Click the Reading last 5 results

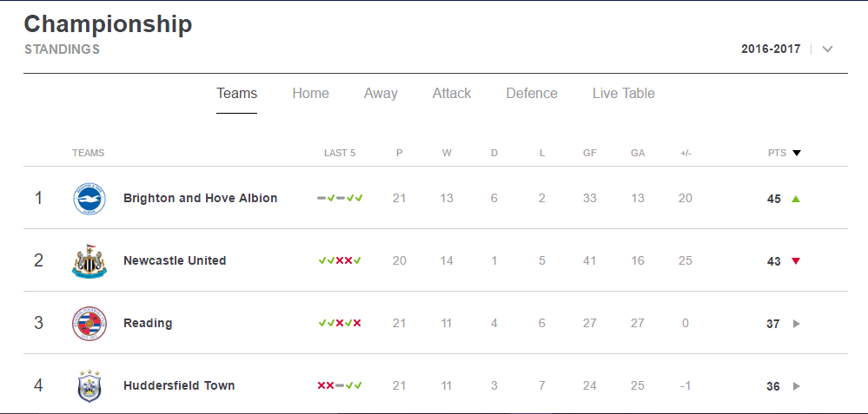pos(340,324)
